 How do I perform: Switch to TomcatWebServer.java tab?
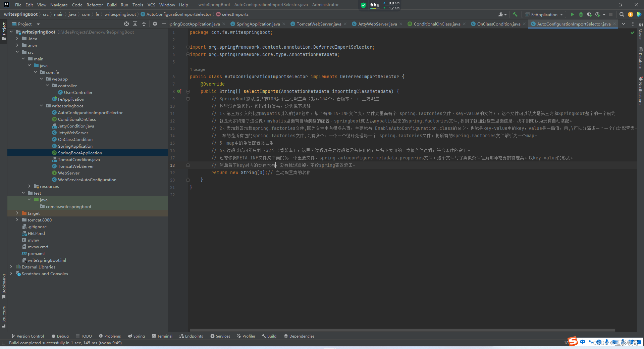(319, 24)
